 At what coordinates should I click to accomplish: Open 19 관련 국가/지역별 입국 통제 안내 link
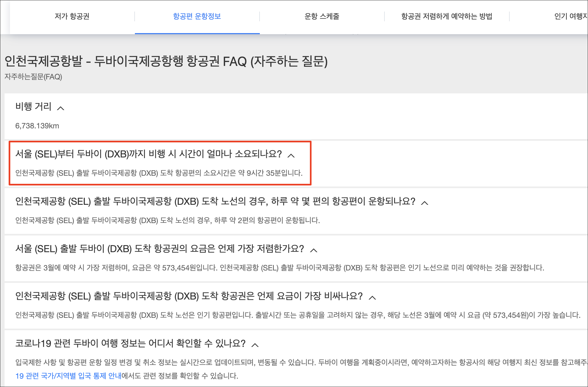click(68, 376)
